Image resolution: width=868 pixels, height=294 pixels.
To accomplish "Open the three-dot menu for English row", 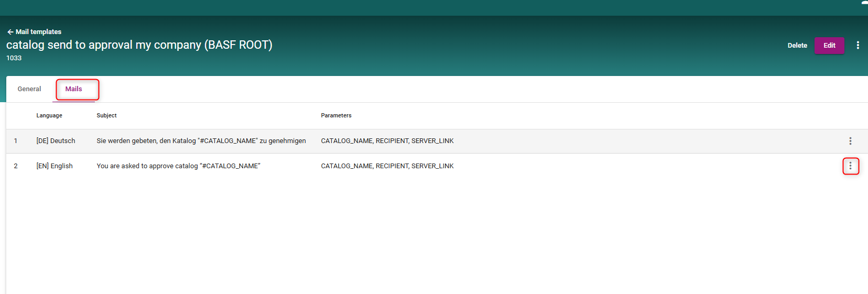I will tap(850, 166).
